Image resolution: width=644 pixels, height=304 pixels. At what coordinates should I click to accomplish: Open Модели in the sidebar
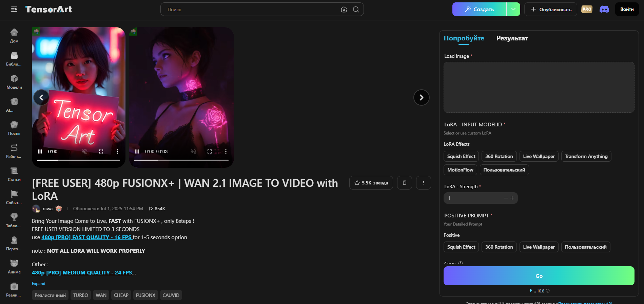(x=14, y=82)
